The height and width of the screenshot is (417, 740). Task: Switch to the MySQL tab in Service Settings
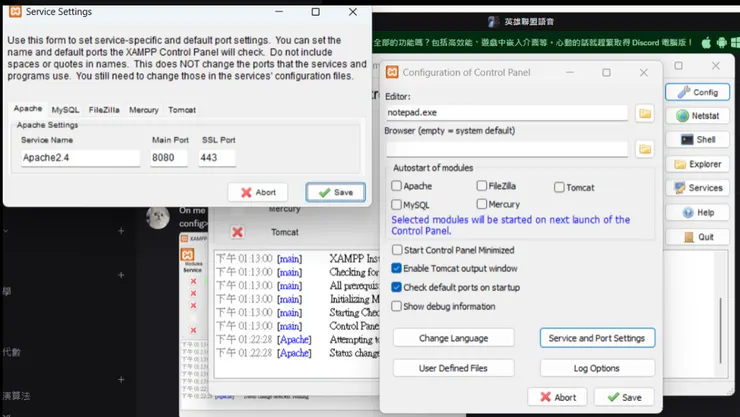[66, 110]
